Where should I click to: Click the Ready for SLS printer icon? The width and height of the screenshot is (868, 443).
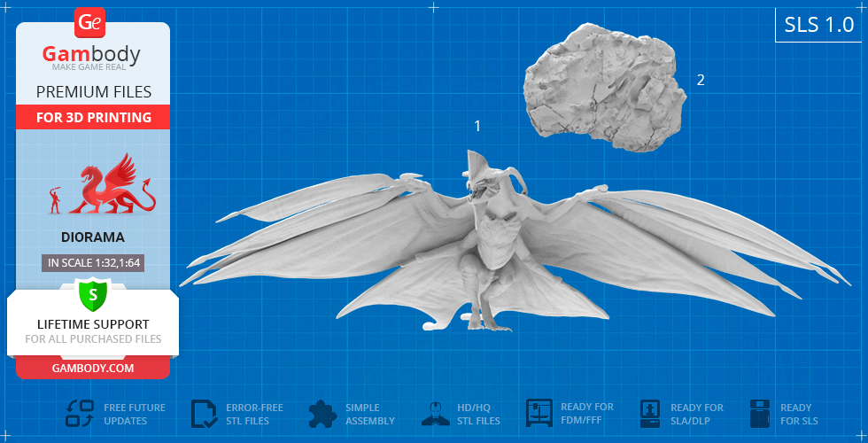point(760,414)
